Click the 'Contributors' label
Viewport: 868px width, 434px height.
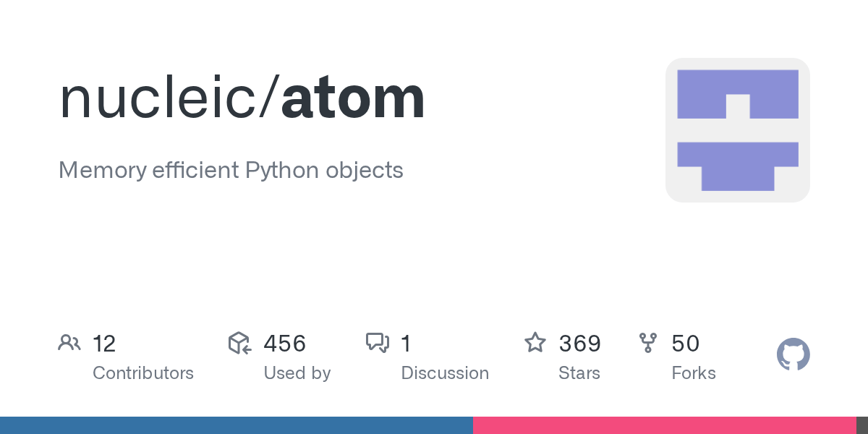pos(143,373)
